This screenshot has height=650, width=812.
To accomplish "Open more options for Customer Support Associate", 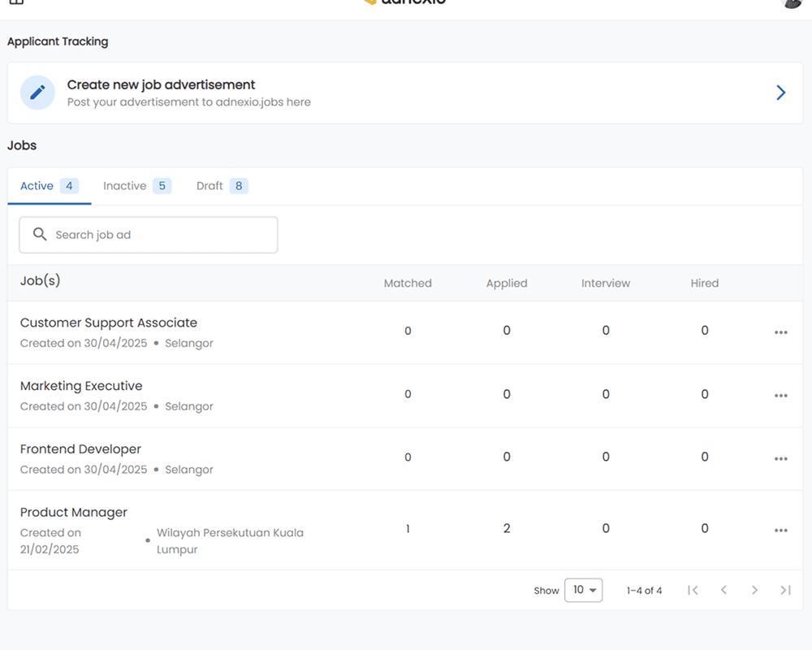I will [x=780, y=332].
